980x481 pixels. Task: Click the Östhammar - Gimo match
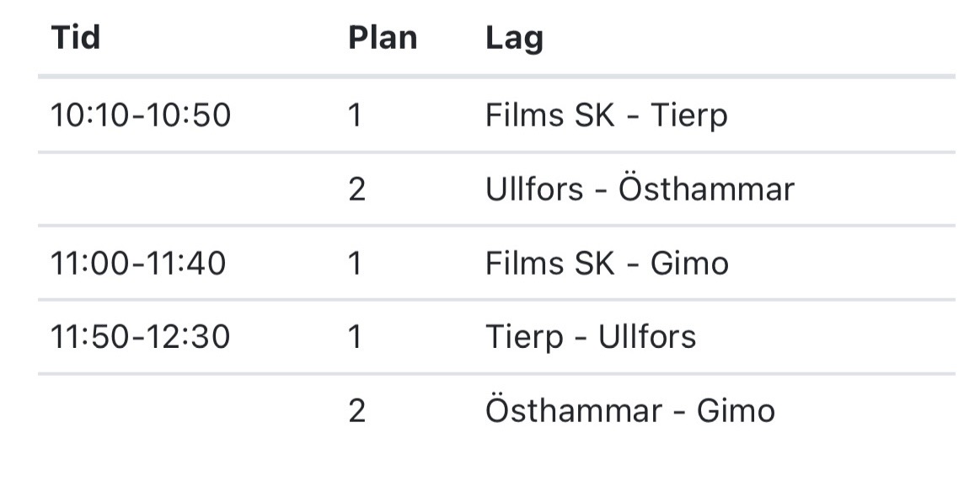coord(630,410)
